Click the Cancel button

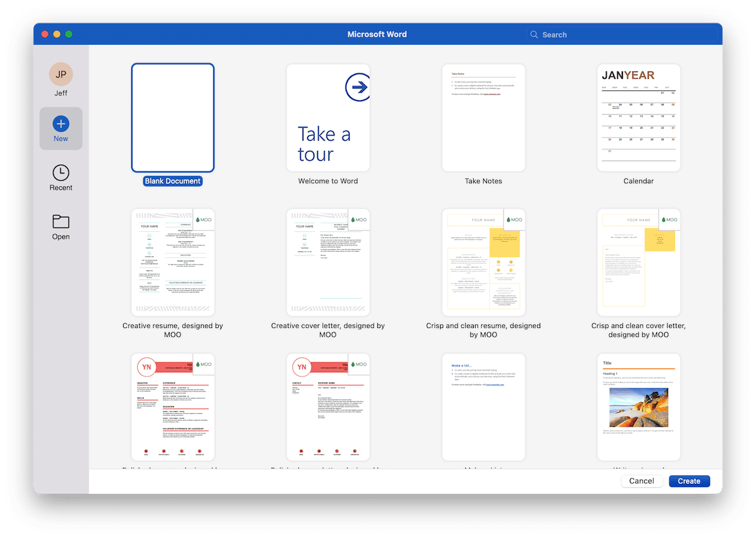642,481
